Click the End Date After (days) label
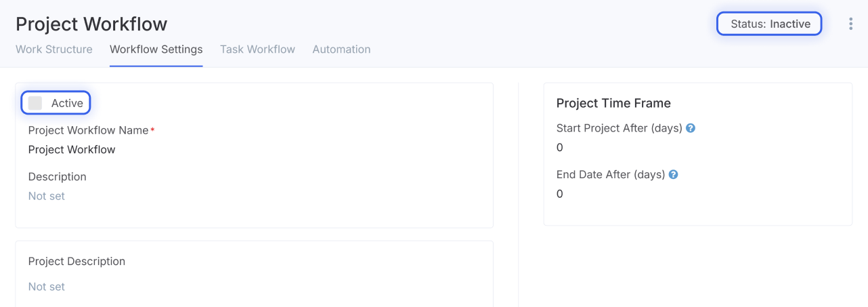 pyautogui.click(x=611, y=174)
